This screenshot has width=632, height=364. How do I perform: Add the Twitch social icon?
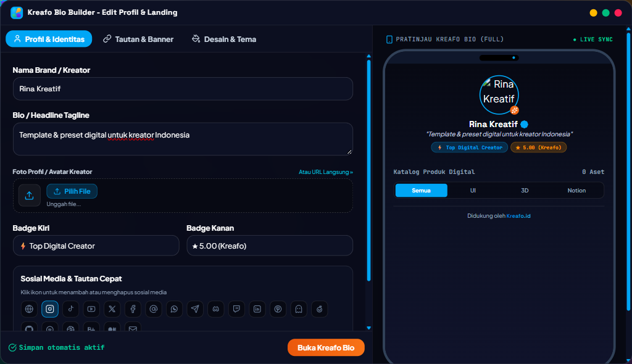[x=236, y=309]
